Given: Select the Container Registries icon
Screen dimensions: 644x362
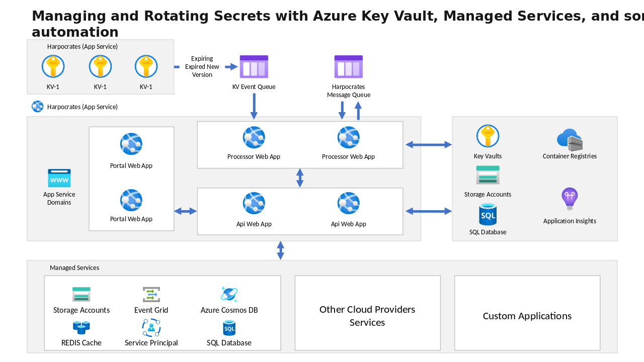Looking at the screenshot, I should click(x=570, y=140).
